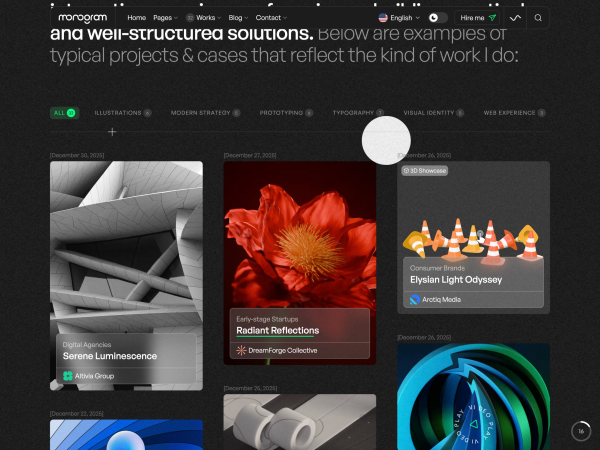
Task: Click the Digital Agencies category label
Action: tap(87, 345)
